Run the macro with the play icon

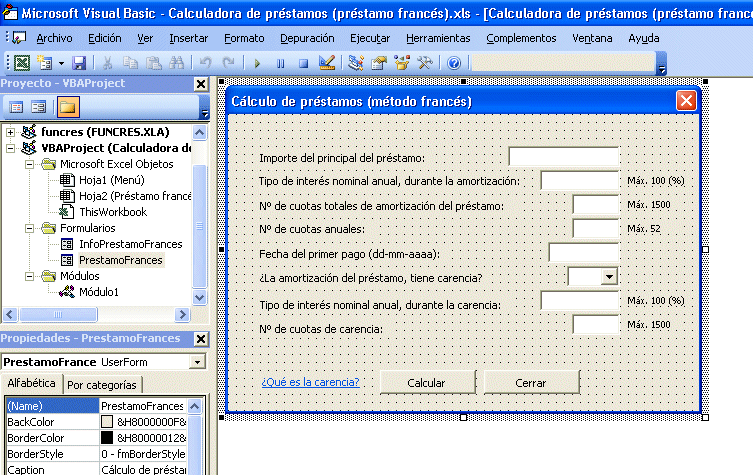coord(257,63)
